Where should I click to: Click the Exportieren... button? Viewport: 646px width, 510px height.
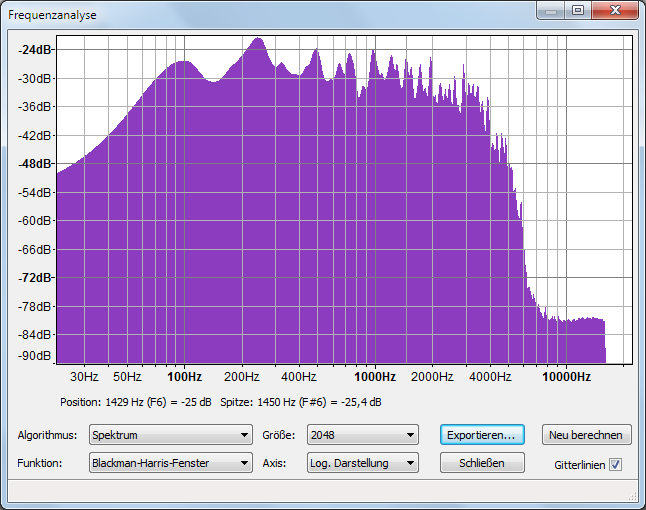[482, 435]
